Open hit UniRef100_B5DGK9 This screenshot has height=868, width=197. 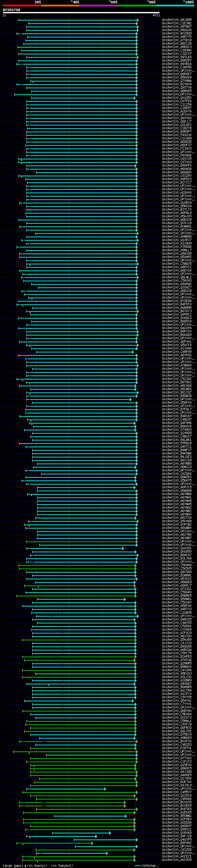[177, 78]
